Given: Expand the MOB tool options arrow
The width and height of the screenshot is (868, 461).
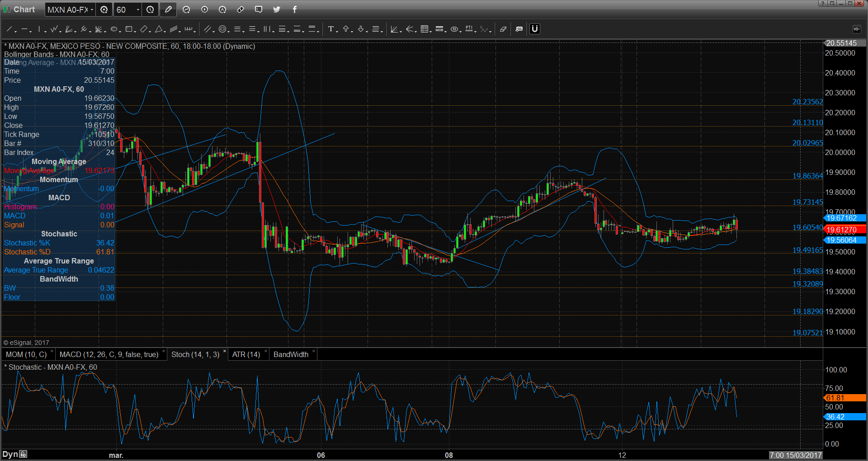Looking at the screenshot, I should tap(445, 31).
